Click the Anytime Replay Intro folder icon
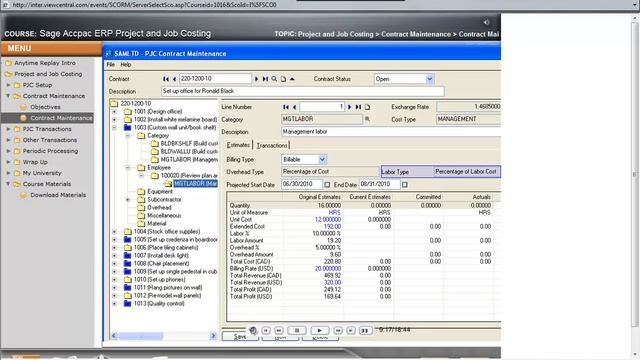The height and width of the screenshot is (360, 640). tap(8, 63)
